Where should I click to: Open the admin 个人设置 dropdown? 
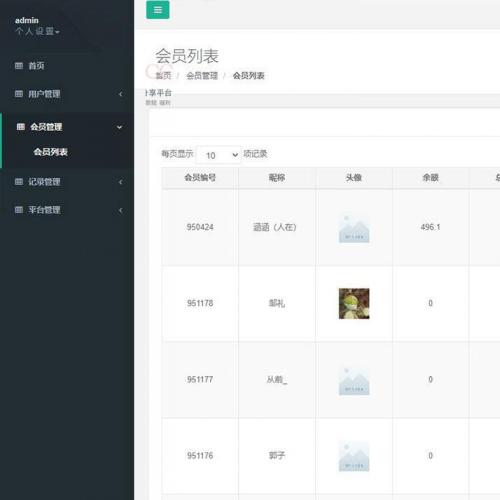[x=37, y=32]
